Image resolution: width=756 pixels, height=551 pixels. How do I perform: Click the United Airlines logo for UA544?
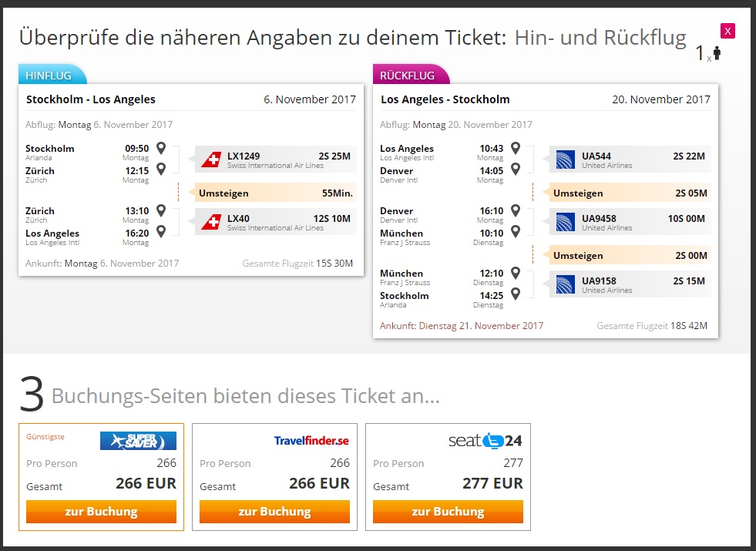[x=565, y=160]
